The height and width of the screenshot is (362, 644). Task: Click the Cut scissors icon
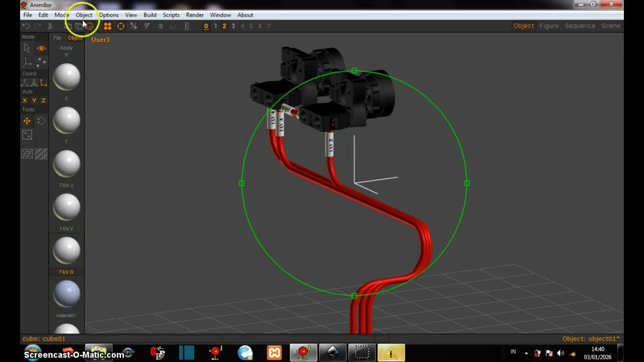50,26
